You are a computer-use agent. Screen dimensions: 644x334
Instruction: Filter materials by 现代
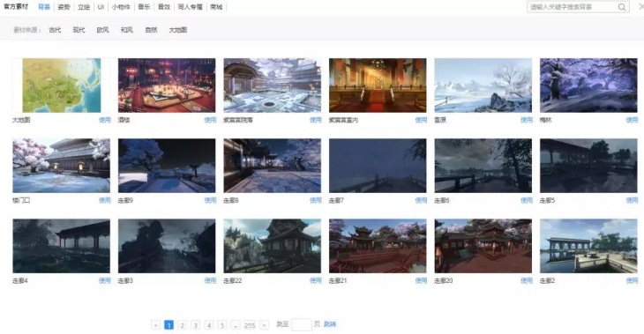79,30
